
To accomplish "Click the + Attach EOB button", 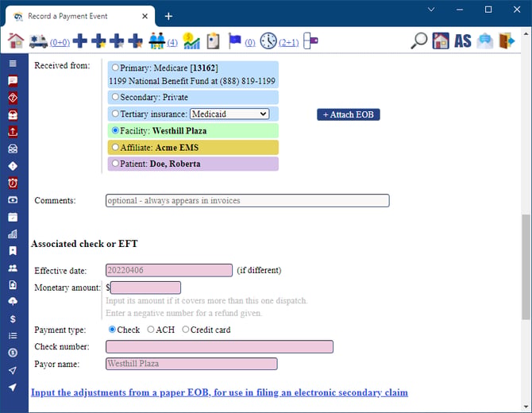I will tap(349, 114).
